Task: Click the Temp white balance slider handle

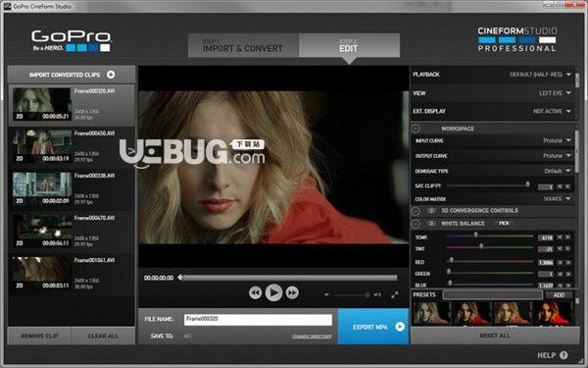Action: [475, 235]
